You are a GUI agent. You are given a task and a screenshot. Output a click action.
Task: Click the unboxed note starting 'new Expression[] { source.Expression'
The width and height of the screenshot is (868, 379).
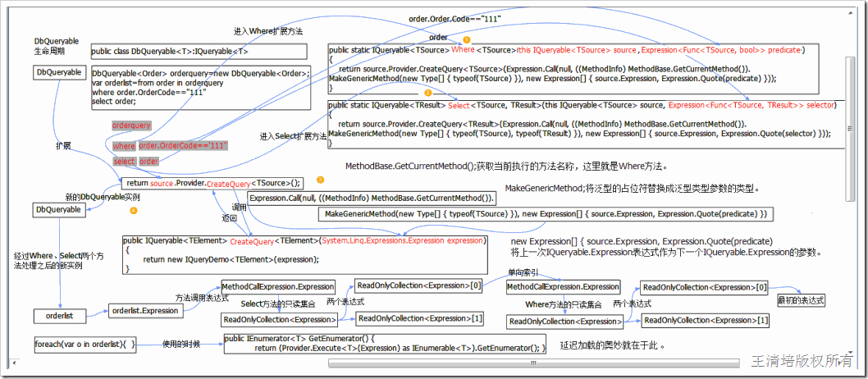coord(642,242)
